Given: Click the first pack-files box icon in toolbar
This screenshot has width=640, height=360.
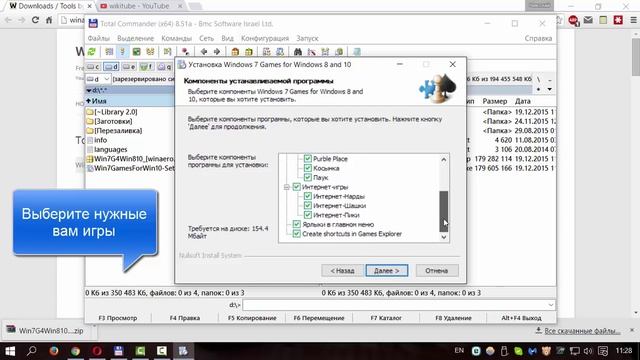Looking at the screenshot, I should (x=235, y=51).
